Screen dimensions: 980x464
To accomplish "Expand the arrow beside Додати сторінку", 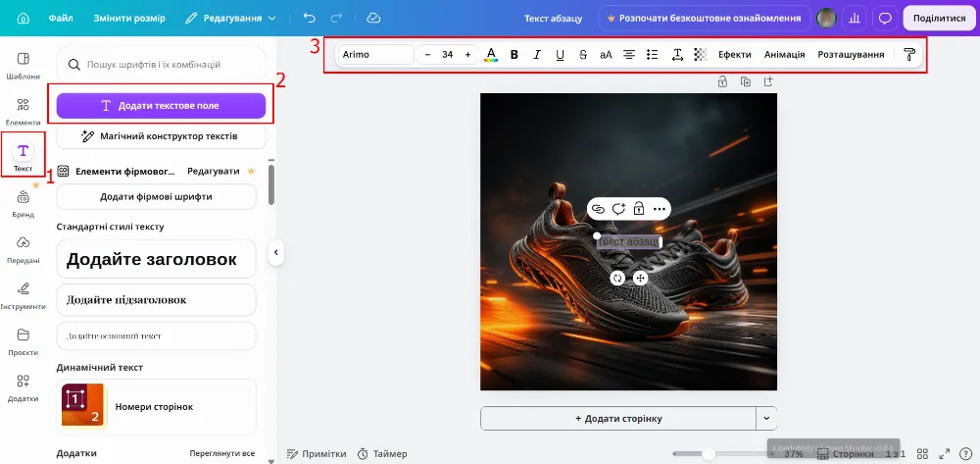I will pos(766,418).
